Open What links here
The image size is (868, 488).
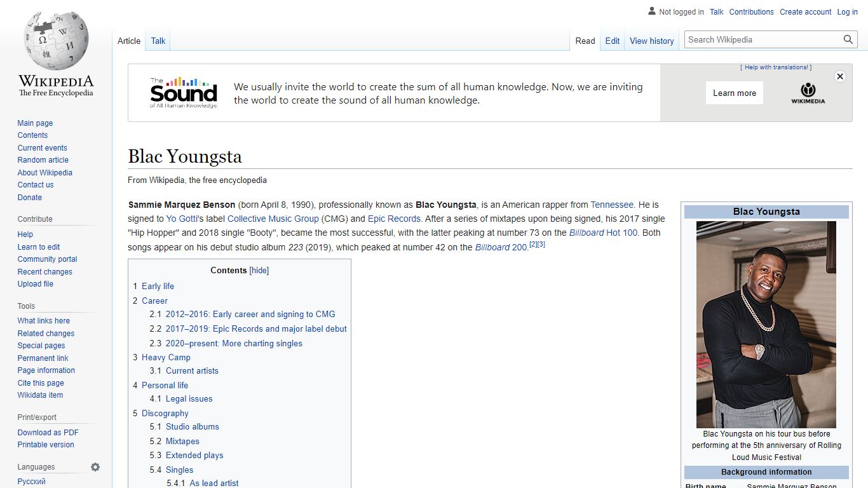point(44,321)
